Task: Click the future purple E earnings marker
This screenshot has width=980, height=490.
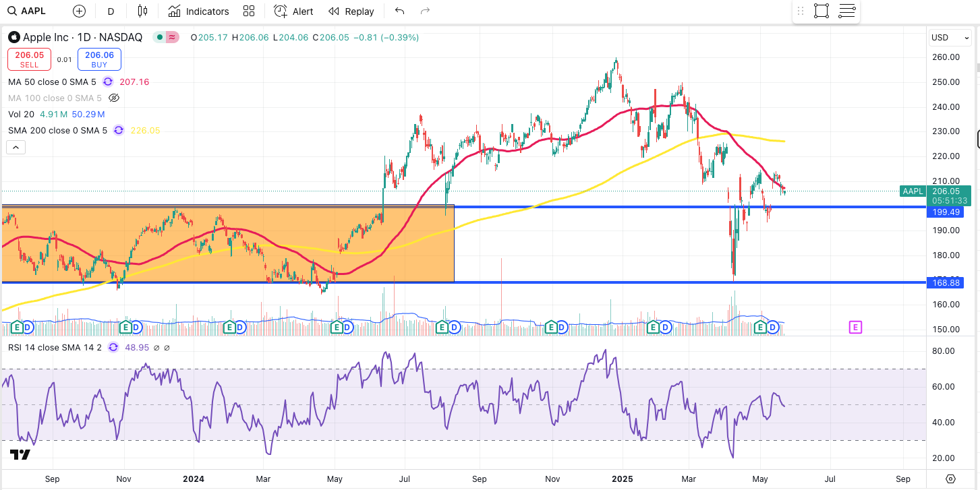Action: point(855,327)
